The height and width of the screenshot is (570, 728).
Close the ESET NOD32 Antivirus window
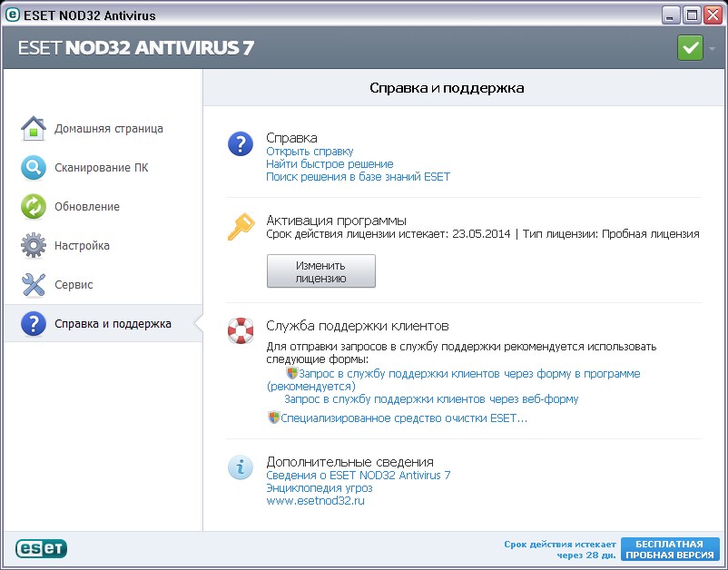tap(713, 15)
